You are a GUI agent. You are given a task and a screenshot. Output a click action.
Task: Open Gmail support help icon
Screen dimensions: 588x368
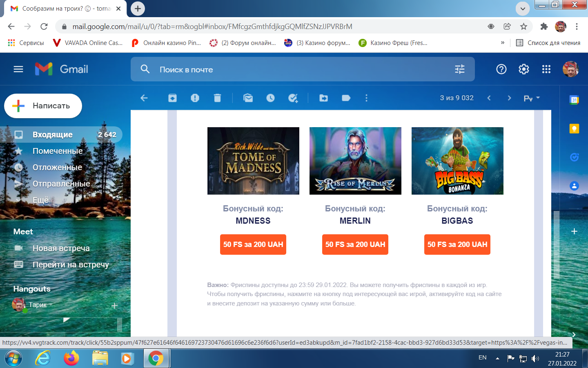pos(501,69)
